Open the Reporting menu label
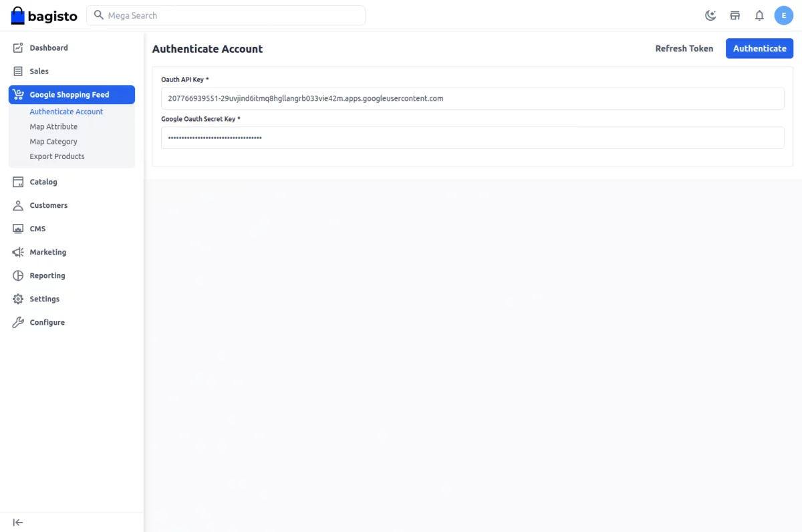The image size is (802, 532). [x=47, y=275]
